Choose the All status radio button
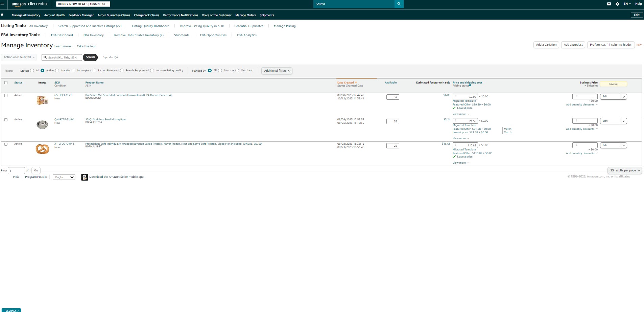This screenshot has width=644, height=312. 32,71
